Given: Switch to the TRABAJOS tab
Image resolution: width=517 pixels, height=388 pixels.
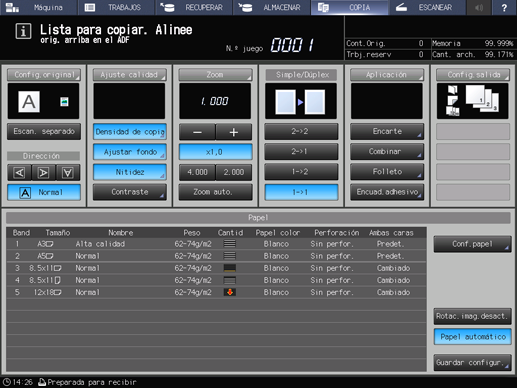Looking at the screenshot, I should click(x=116, y=7).
